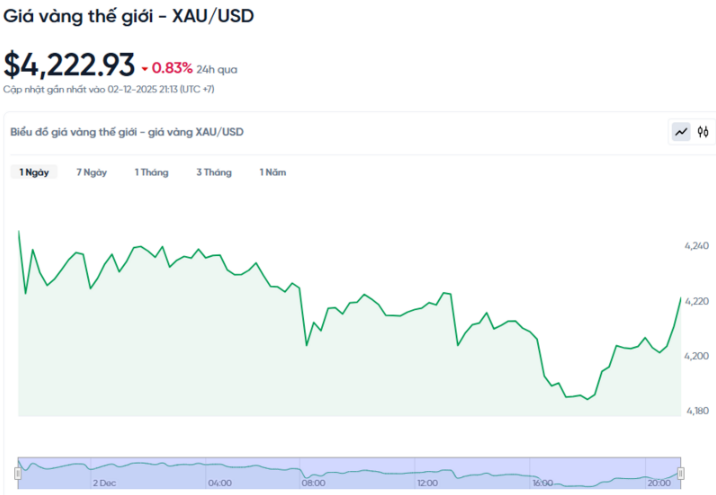Click the left range slider handle

[x=18, y=472]
